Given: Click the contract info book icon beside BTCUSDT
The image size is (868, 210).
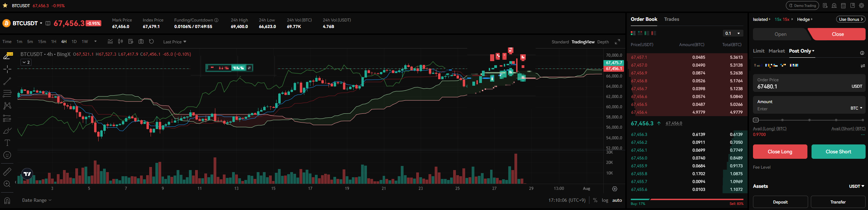Looking at the screenshot, I should 48,23.
